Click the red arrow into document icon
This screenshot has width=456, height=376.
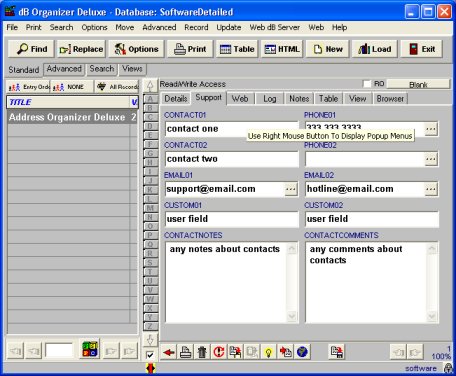286,352
